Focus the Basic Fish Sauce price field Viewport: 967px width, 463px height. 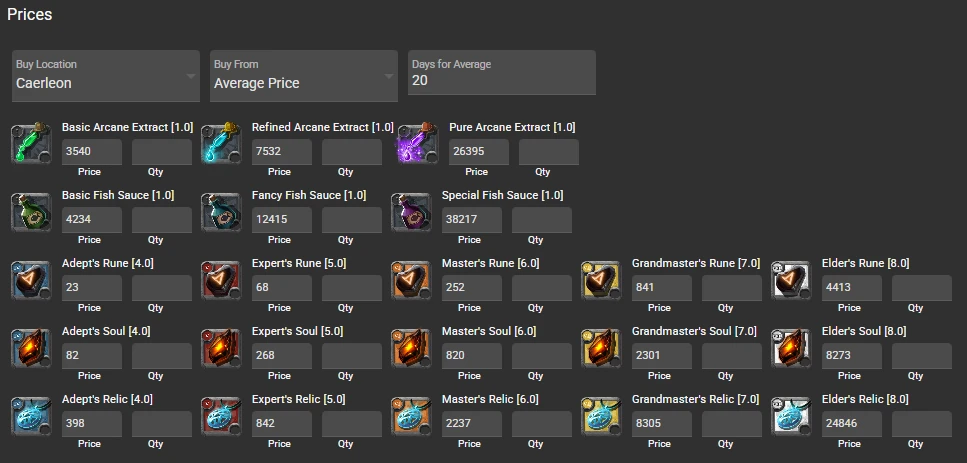pyautogui.click(x=91, y=220)
